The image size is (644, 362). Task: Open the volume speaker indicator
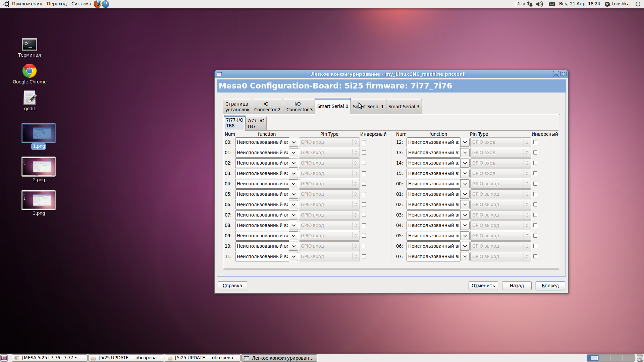[539, 4]
